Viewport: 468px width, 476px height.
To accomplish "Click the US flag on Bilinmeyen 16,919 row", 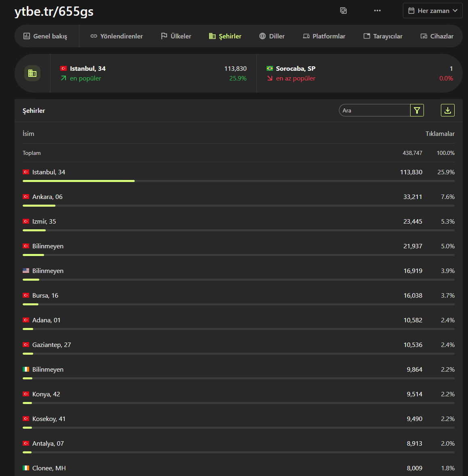I will 26,271.
